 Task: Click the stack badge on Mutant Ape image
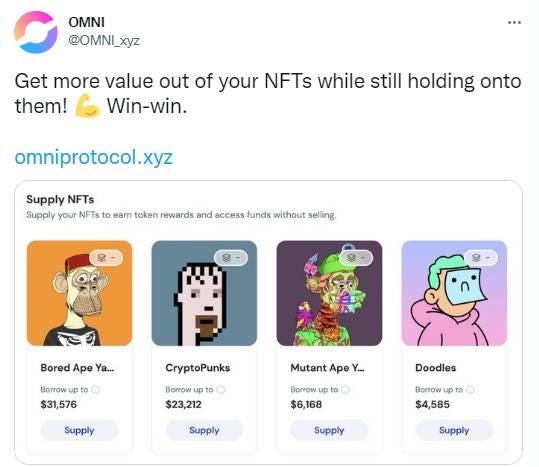pos(356,257)
